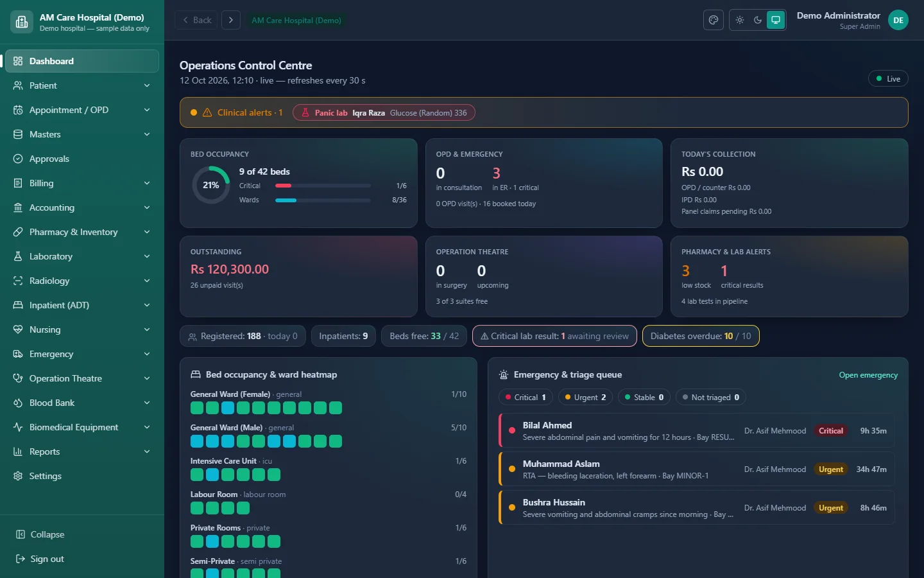Expand the Appointment / OPD chevron
This screenshot has width=924, height=578.
[x=147, y=110]
